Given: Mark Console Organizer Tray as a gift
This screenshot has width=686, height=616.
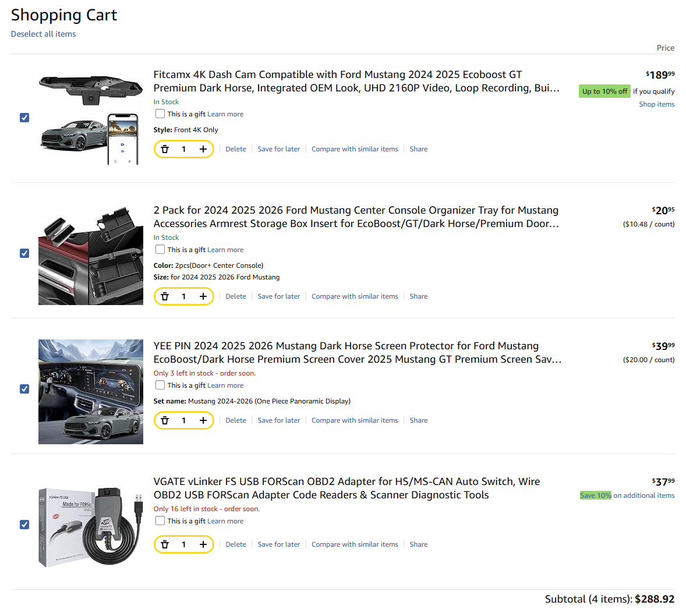Looking at the screenshot, I should pyautogui.click(x=160, y=249).
